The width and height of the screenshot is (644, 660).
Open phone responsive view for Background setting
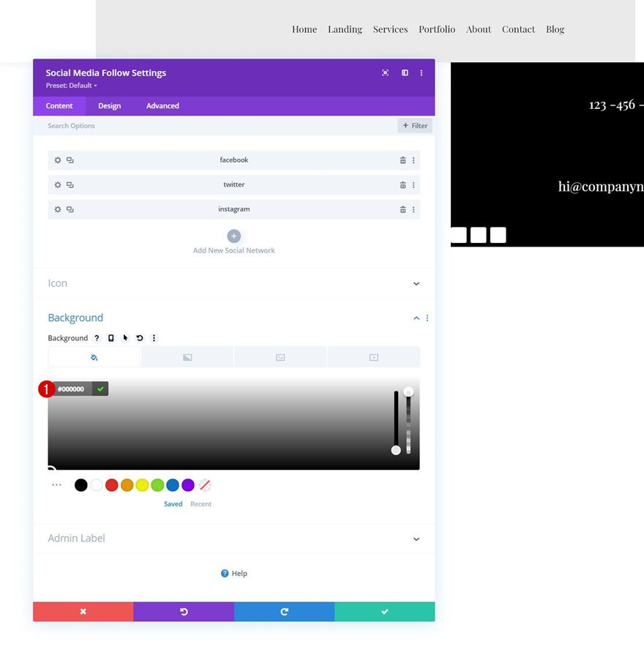click(111, 338)
